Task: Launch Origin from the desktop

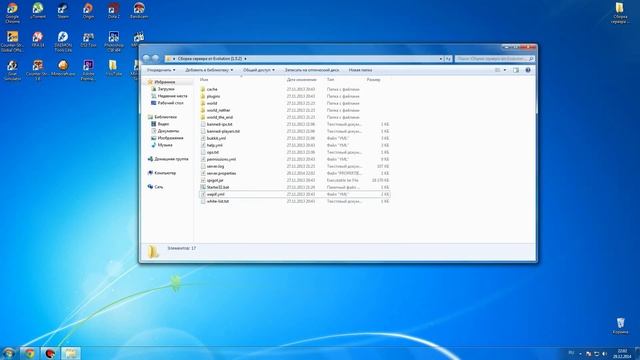Action: [88, 11]
